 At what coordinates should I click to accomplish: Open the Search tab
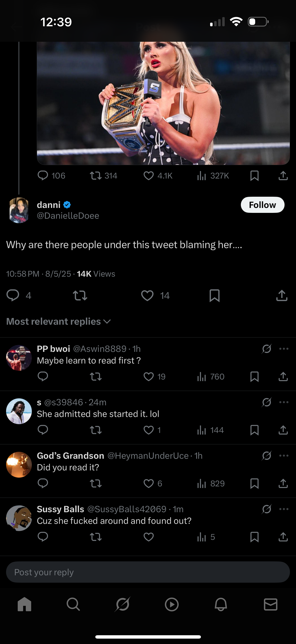(73, 604)
